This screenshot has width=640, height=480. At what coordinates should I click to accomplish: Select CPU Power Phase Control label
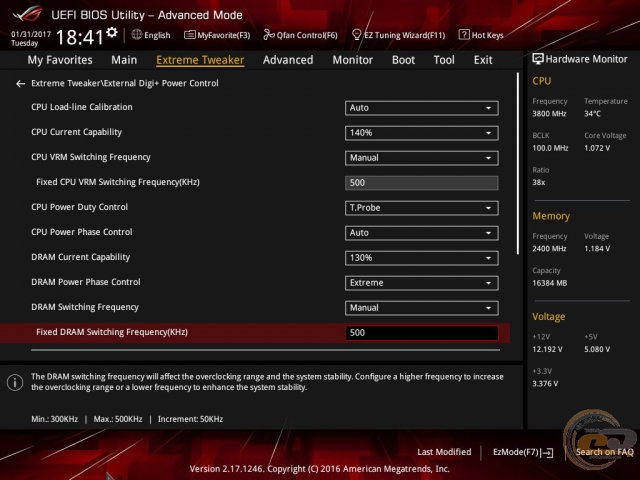(x=82, y=232)
